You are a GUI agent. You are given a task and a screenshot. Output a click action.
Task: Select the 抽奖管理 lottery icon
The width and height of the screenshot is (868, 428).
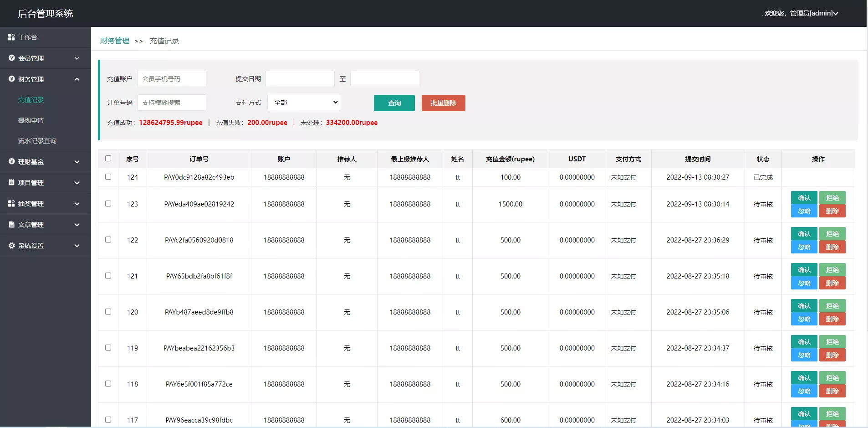(x=11, y=203)
